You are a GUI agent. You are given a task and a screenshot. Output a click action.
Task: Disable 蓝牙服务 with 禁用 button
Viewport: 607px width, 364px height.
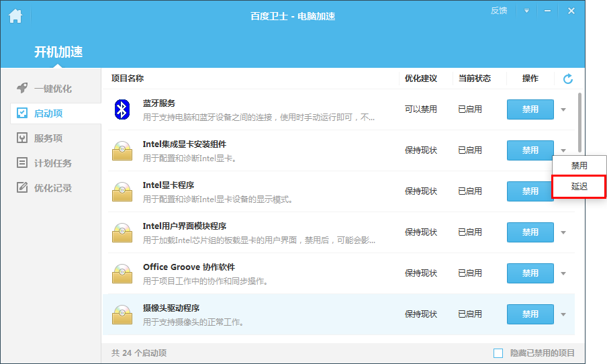pos(530,109)
